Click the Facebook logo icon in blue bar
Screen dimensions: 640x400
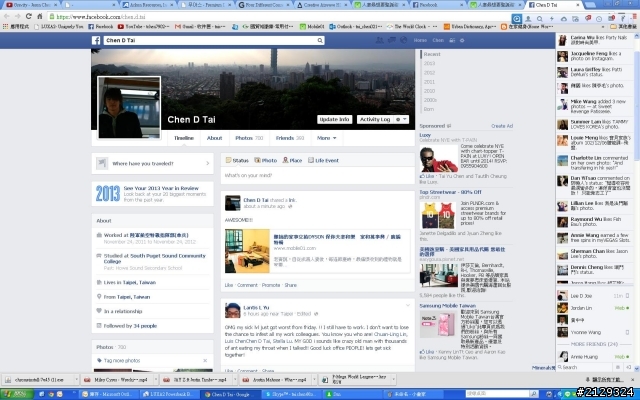[x=96, y=40]
